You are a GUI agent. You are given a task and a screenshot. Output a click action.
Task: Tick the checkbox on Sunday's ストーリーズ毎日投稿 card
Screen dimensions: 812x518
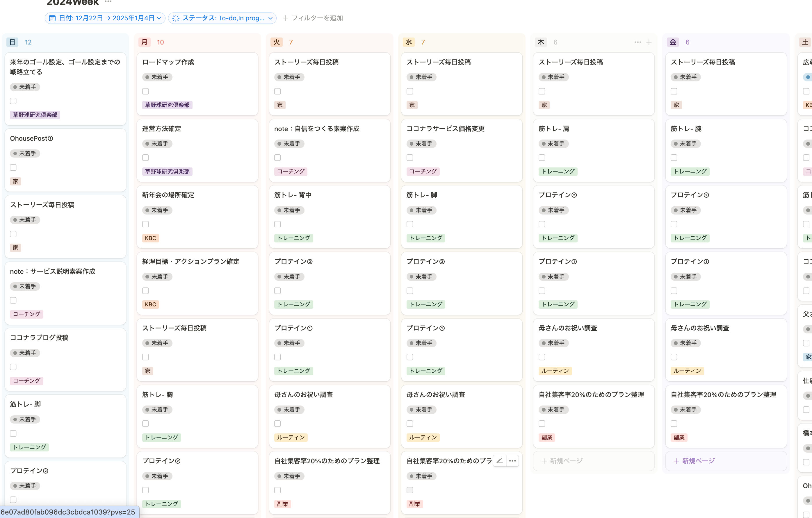pyautogui.click(x=13, y=233)
